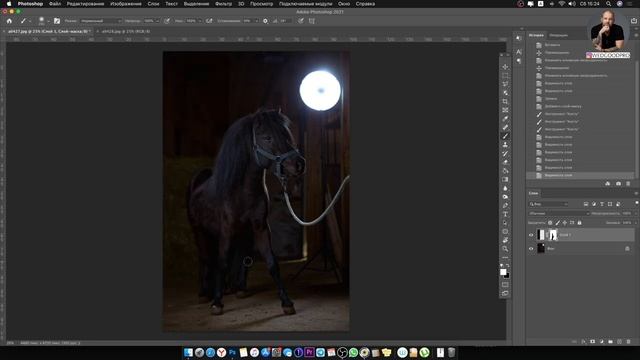Open the Справка menu
The image size is (640, 360).
tap(365, 4)
